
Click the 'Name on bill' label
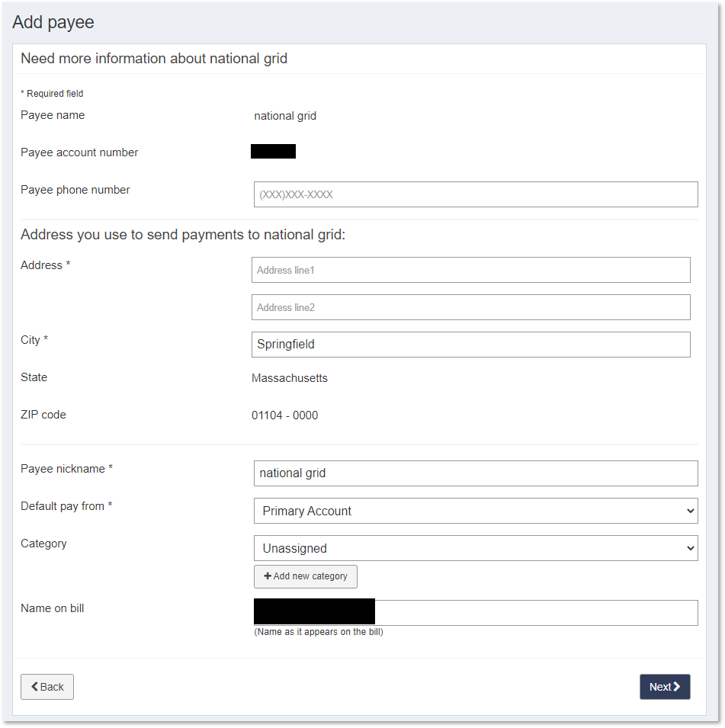pos(53,608)
